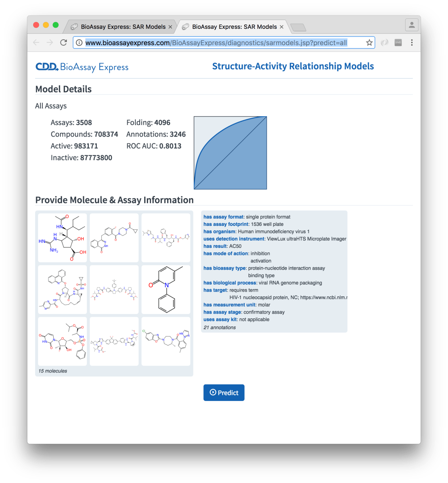Click the gray extension icon beside the star
This screenshot has height=483, width=448.
pos(398,42)
